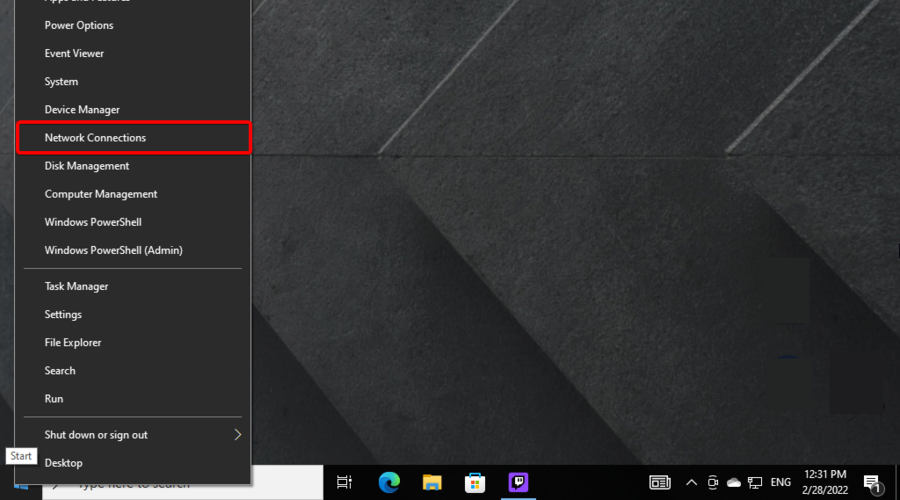Image resolution: width=900 pixels, height=500 pixels.
Task: Open File Explorer taskbar icon
Action: pos(432,482)
